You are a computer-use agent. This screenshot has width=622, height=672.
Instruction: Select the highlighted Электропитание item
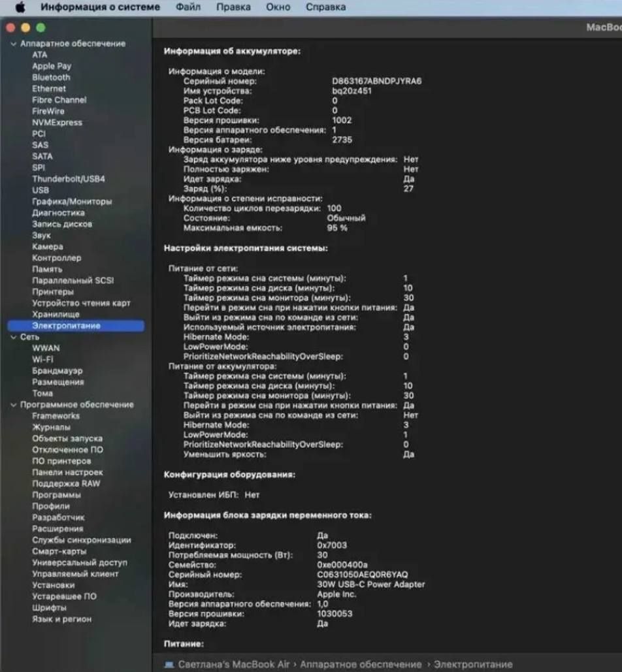pyautogui.click(x=76, y=326)
